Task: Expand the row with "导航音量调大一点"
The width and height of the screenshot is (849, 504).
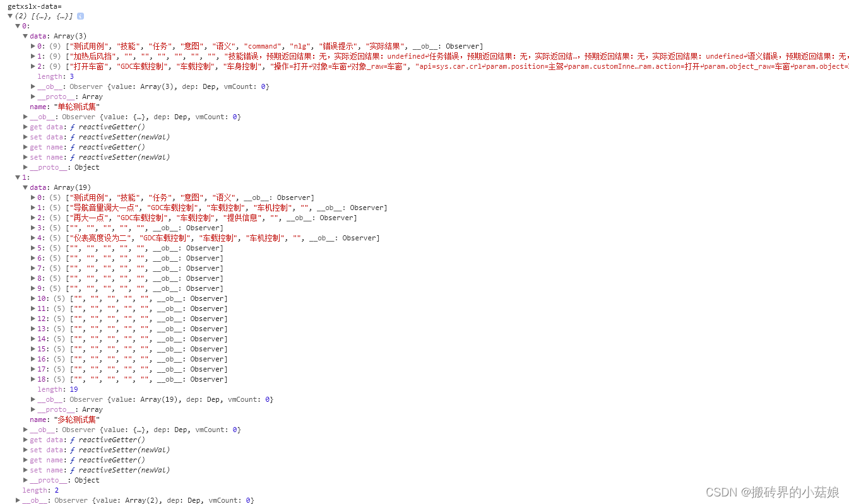Action: (33, 208)
